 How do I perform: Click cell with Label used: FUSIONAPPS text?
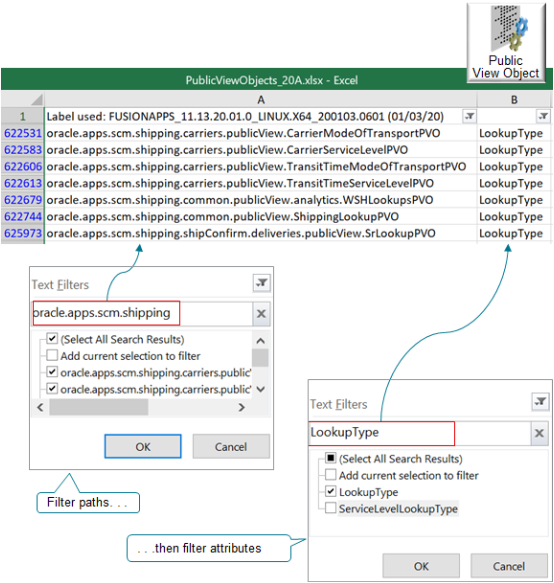(261, 116)
